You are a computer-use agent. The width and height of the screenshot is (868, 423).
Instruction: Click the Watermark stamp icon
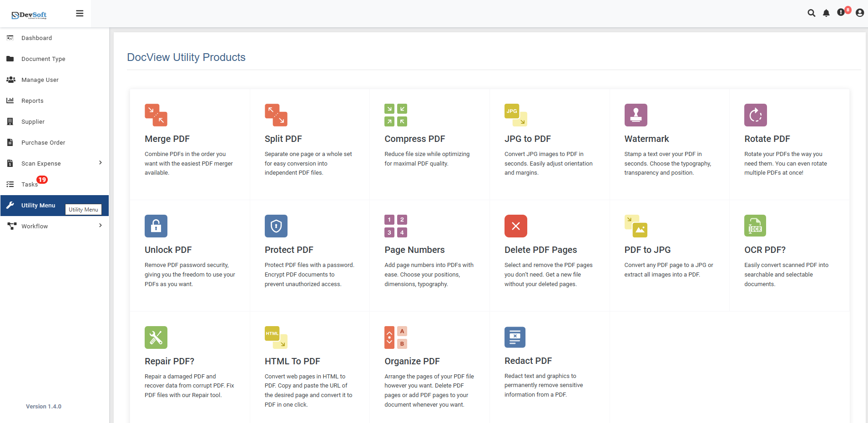pyautogui.click(x=635, y=115)
